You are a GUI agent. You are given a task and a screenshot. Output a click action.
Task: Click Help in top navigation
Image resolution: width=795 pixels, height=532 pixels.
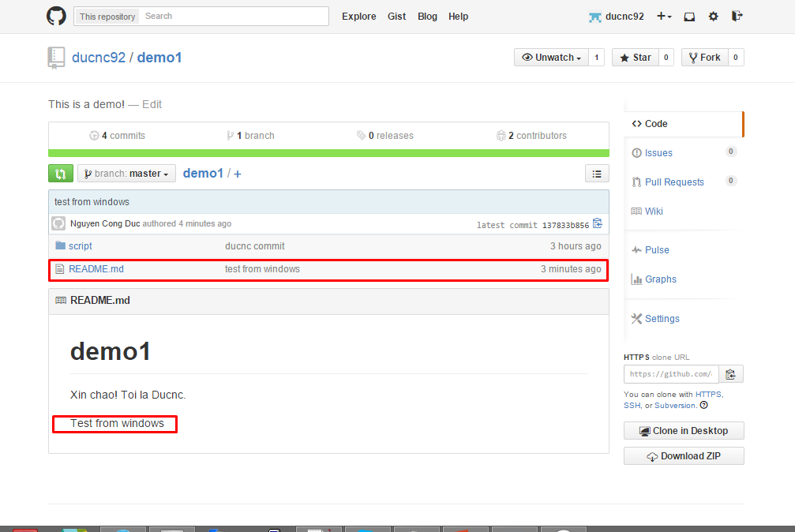click(x=459, y=17)
